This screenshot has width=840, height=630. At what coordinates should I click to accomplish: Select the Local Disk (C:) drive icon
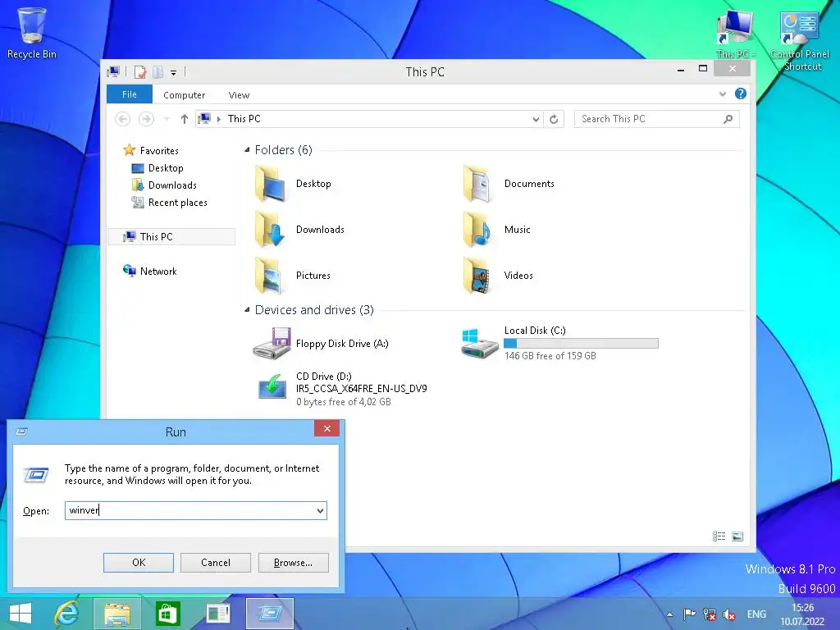(479, 343)
